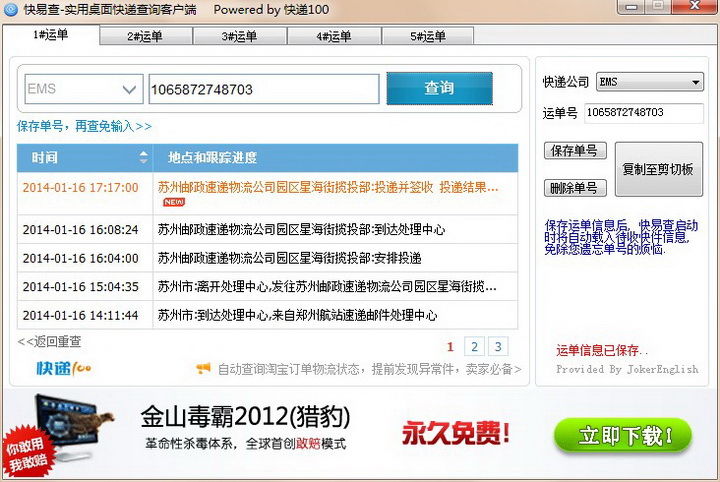Click the 删除单号 button
Image resolution: width=720 pixels, height=482 pixels.
tap(575, 188)
